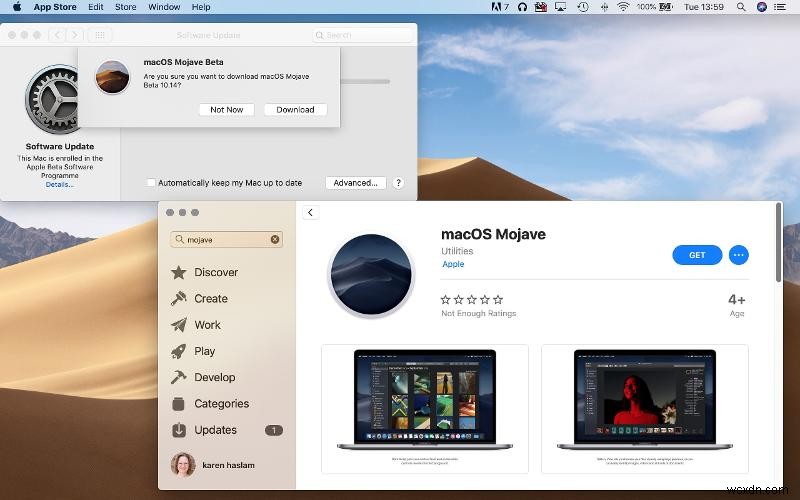The height and width of the screenshot is (500, 800).
Task: Click the App Store vertical scrollbar
Action: (778, 242)
